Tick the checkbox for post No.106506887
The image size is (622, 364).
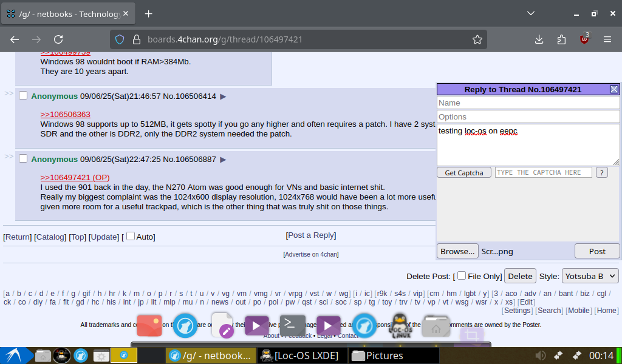23,158
